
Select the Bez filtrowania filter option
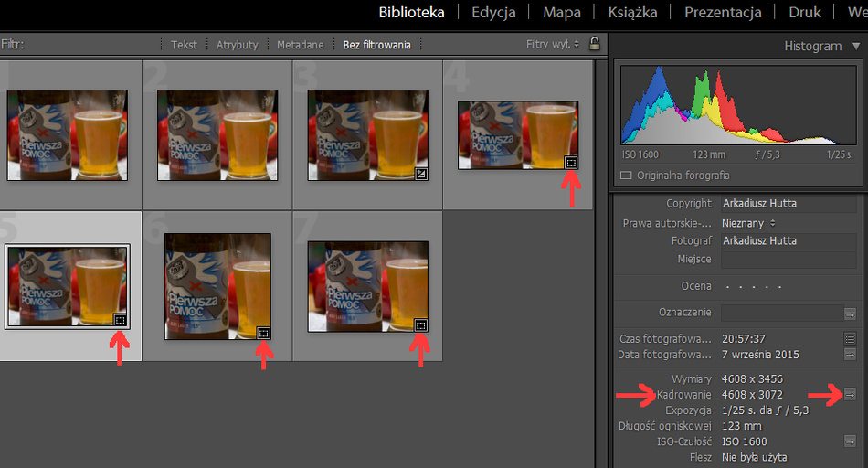376,45
